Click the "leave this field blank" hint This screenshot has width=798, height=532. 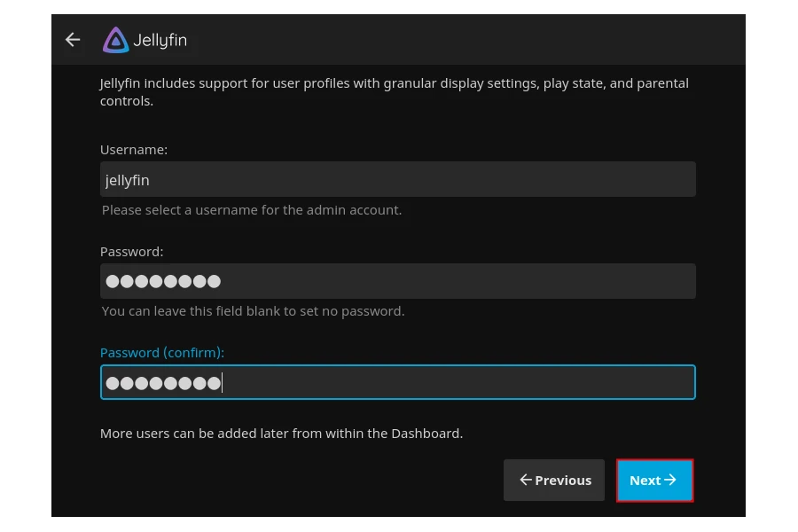point(253,311)
